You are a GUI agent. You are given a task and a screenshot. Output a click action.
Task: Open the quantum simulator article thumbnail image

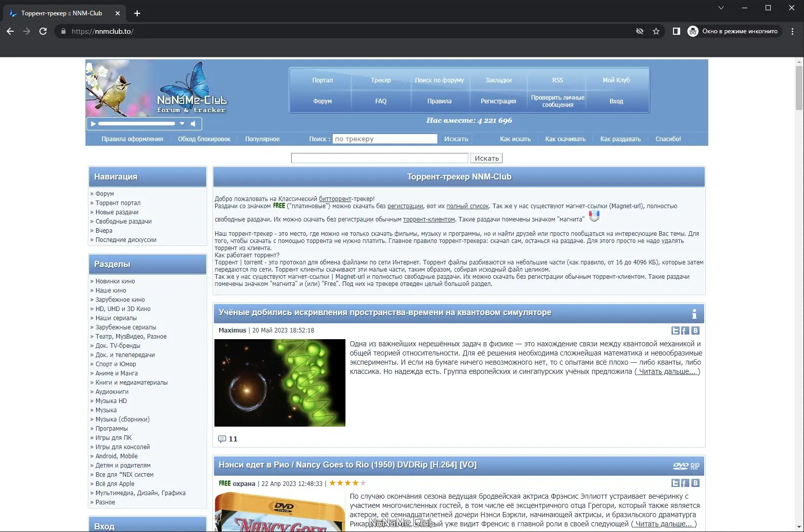click(280, 383)
